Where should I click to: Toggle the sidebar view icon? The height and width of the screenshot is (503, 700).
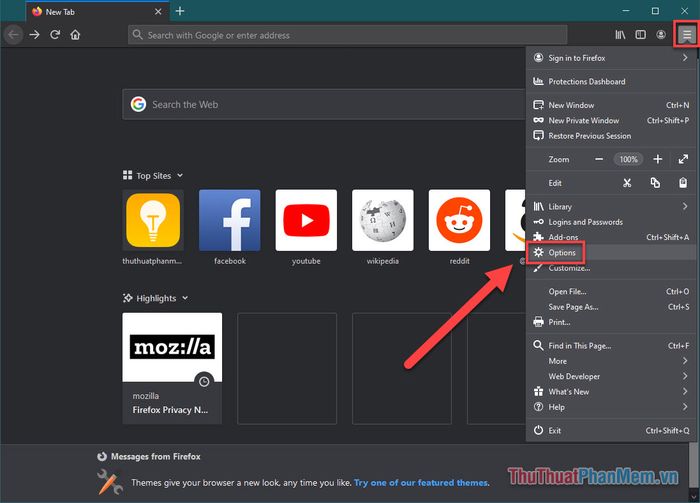pos(641,35)
